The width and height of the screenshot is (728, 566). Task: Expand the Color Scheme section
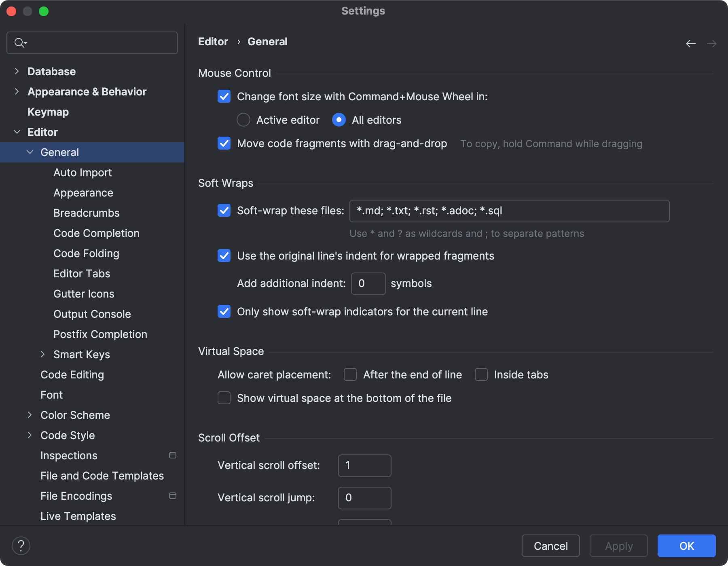(x=30, y=415)
